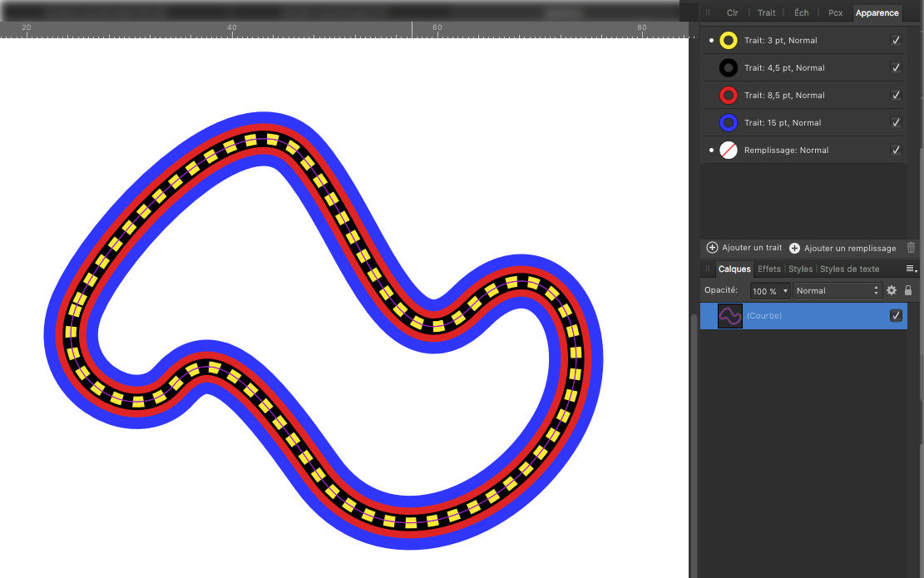Open the opacity 100 % dropdown
The height and width of the screenshot is (578, 924).
coord(769,290)
